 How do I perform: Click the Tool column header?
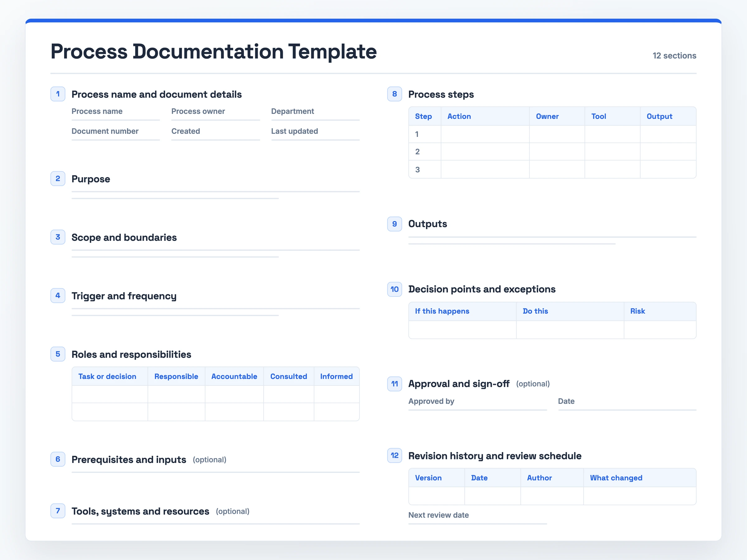pyautogui.click(x=613, y=116)
